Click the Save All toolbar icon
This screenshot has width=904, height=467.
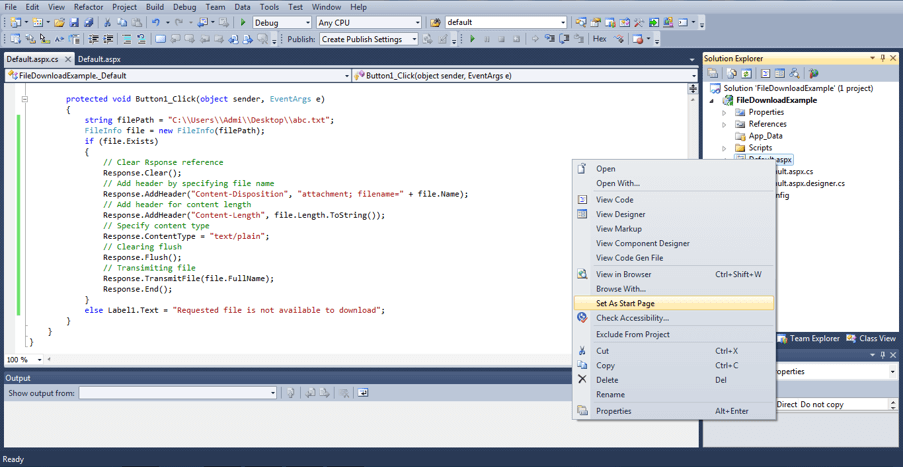(88, 22)
